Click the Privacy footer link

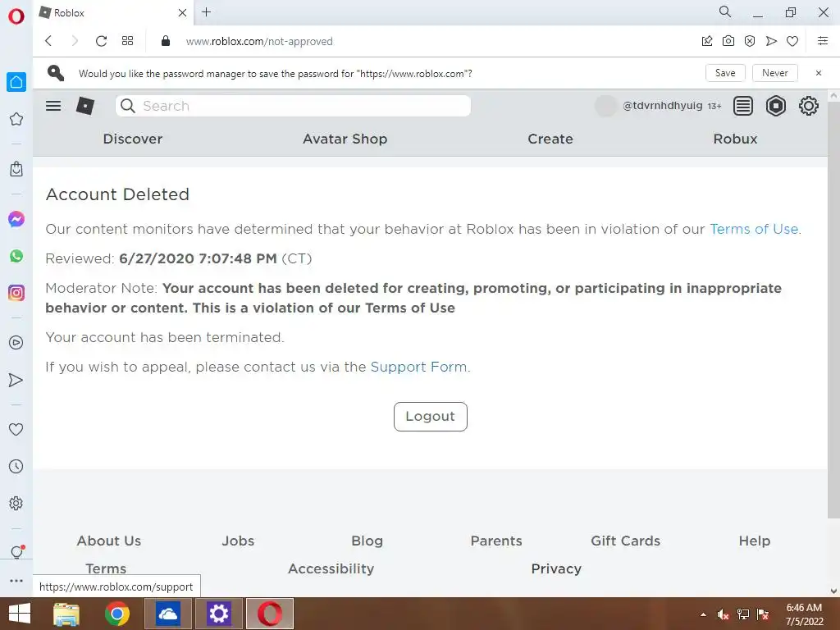click(556, 568)
